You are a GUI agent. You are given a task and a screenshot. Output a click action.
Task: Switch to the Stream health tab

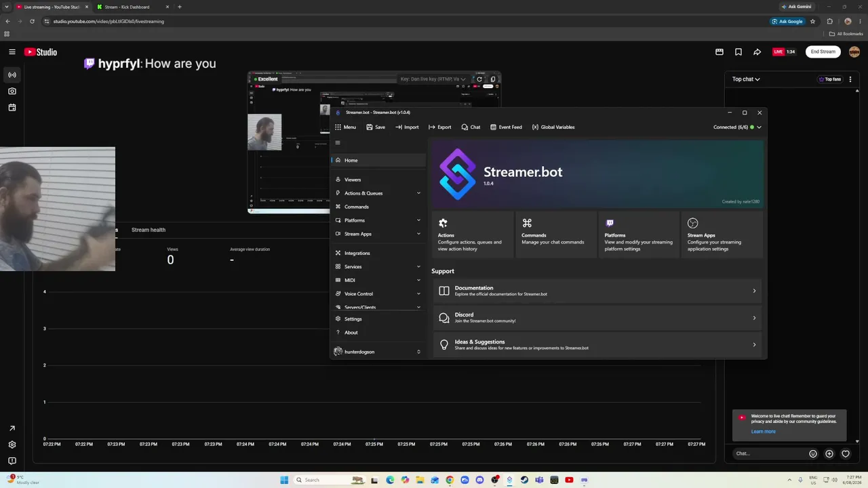[149, 230]
